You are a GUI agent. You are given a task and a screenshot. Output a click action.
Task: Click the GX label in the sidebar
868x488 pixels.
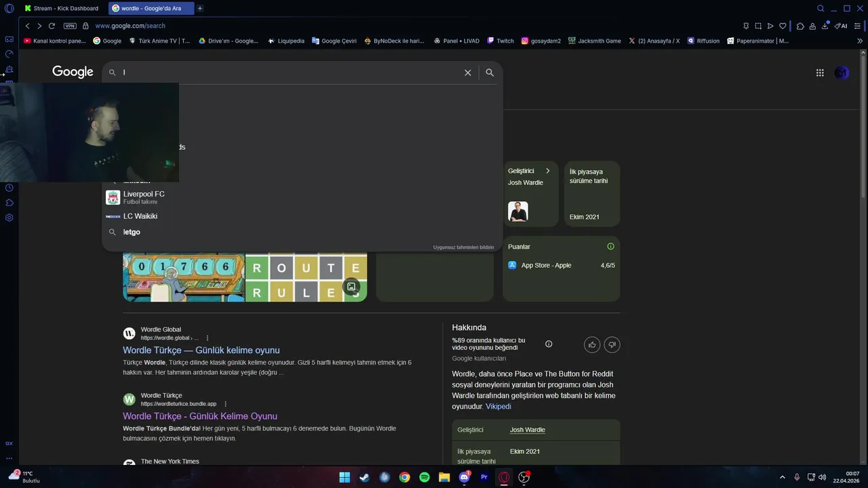pyautogui.click(x=9, y=443)
